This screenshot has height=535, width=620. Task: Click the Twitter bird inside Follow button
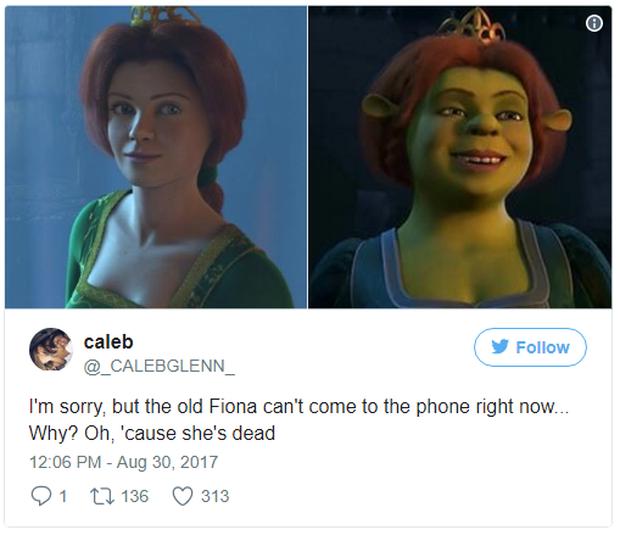click(500, 347)
